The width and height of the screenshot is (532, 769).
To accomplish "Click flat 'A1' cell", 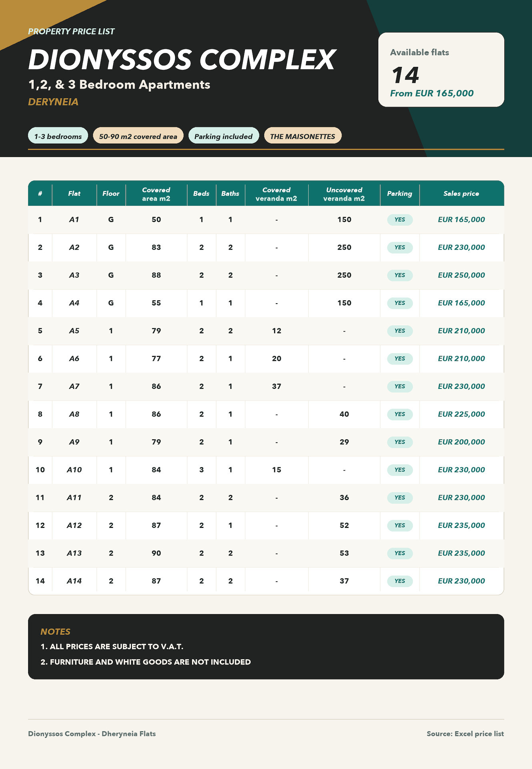I will 74,219.
